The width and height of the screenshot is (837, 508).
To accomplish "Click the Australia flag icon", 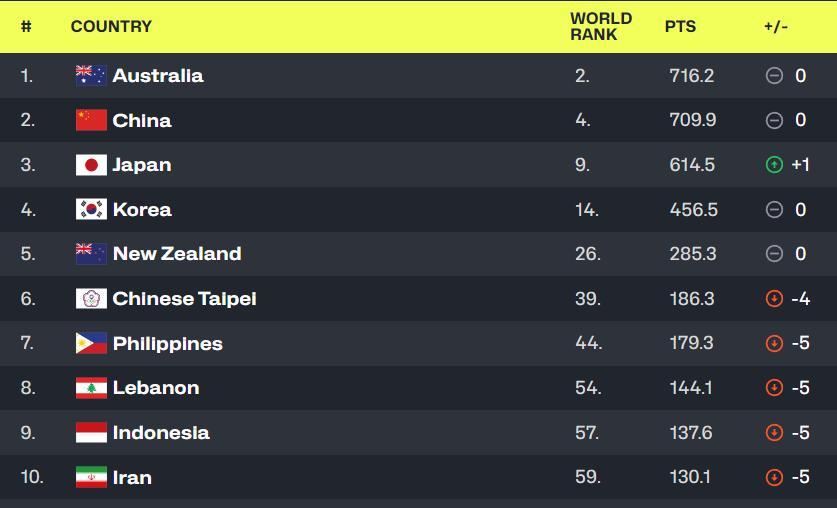I will 91,76.
